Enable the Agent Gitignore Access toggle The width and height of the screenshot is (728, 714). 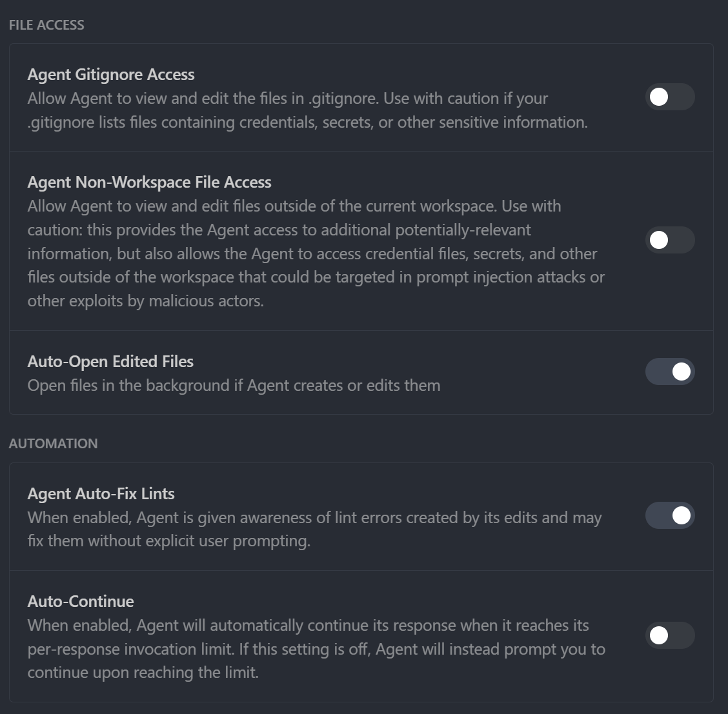point(670,97)
